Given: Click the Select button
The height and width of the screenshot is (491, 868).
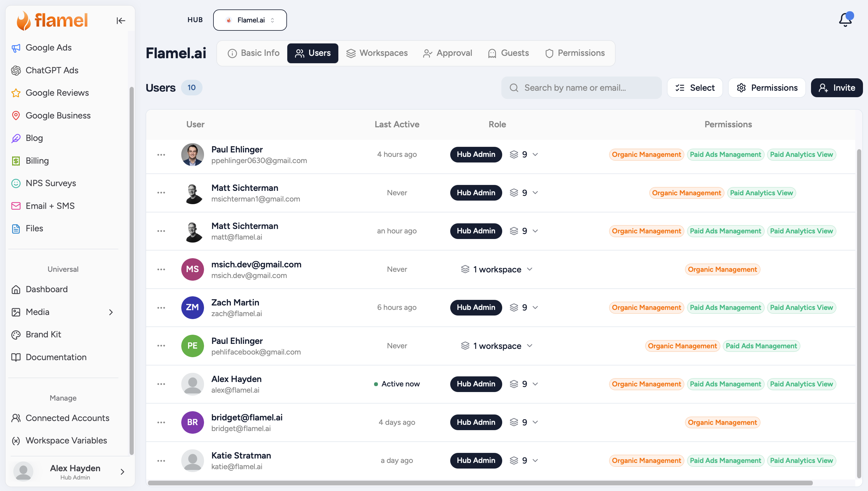Looking at the screenshot, I should pyautogui.click(x=695, y=88).
